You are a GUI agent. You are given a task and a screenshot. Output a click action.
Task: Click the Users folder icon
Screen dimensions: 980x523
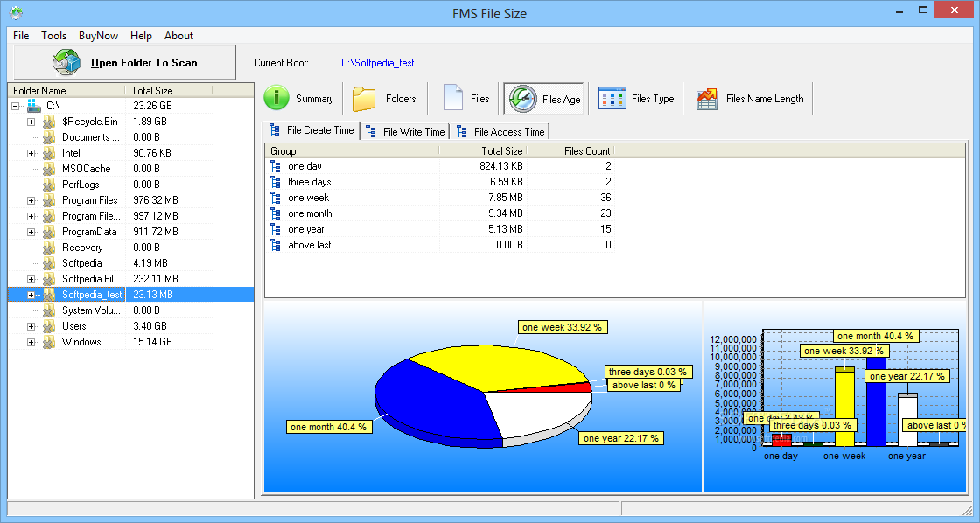(49, 326)
